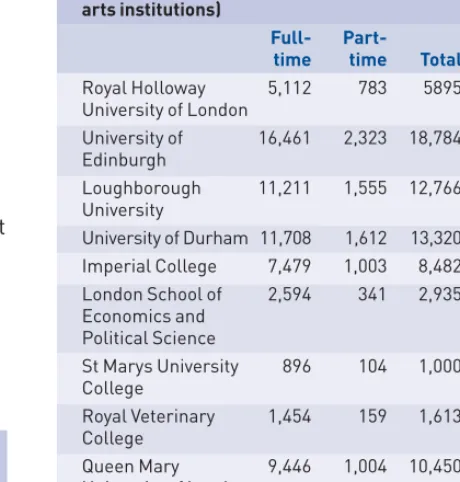Click the Total column header
460x482 pixels.
440,60
